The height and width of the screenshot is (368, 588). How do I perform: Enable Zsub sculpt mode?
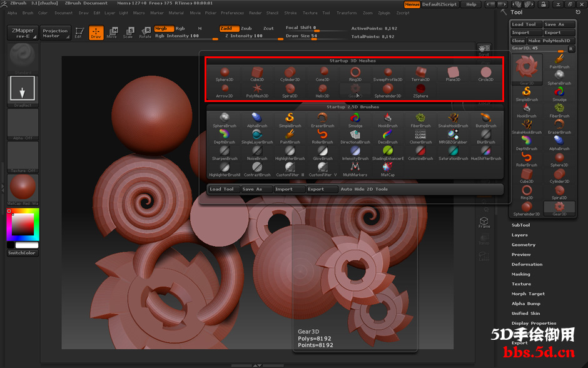(x=246, y=29)
